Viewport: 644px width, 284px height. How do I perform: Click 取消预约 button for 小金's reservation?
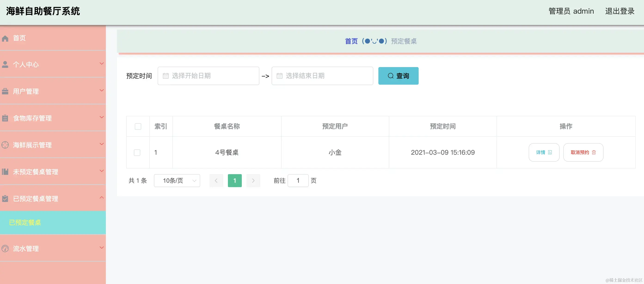583,152
